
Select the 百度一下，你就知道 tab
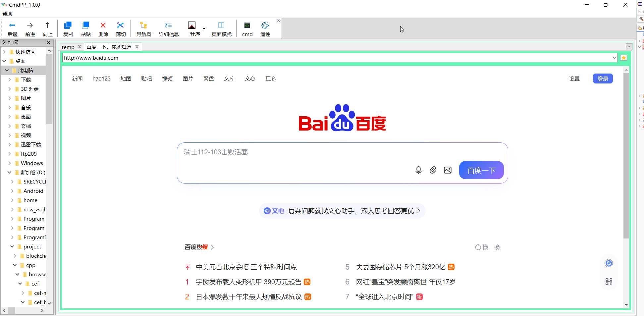(x=109, y=47)
